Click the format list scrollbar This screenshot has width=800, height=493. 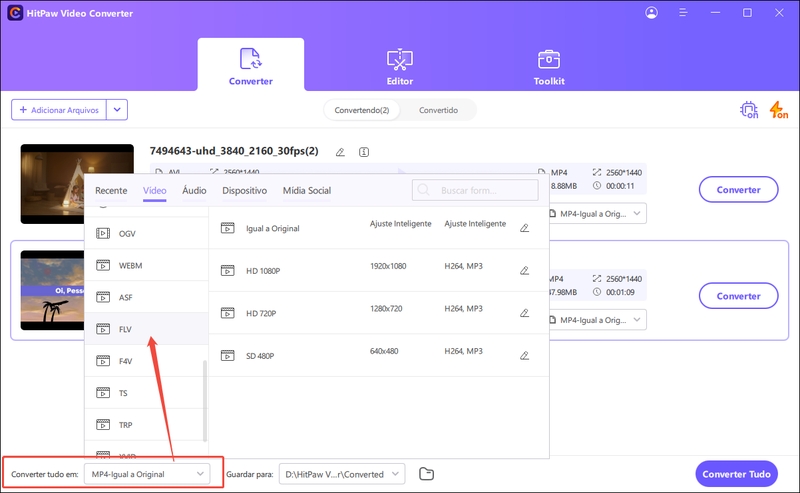click(x=205, y=401)
